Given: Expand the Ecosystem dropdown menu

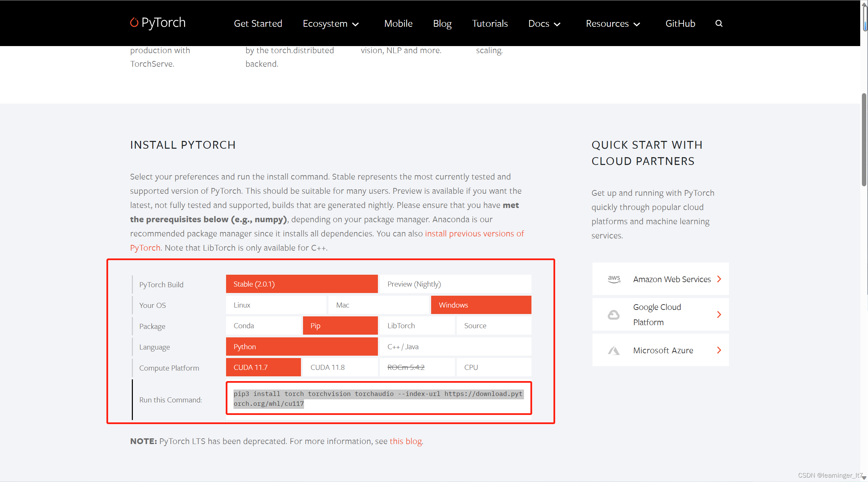Looking at the screenshot, I should tap(330, 24).
